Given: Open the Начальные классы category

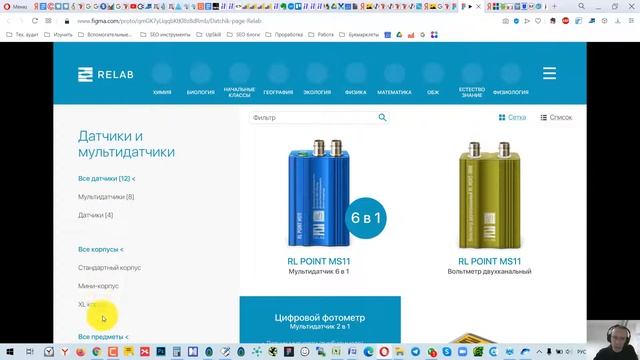Looking at the screenshot, I should tap(239, 81).
